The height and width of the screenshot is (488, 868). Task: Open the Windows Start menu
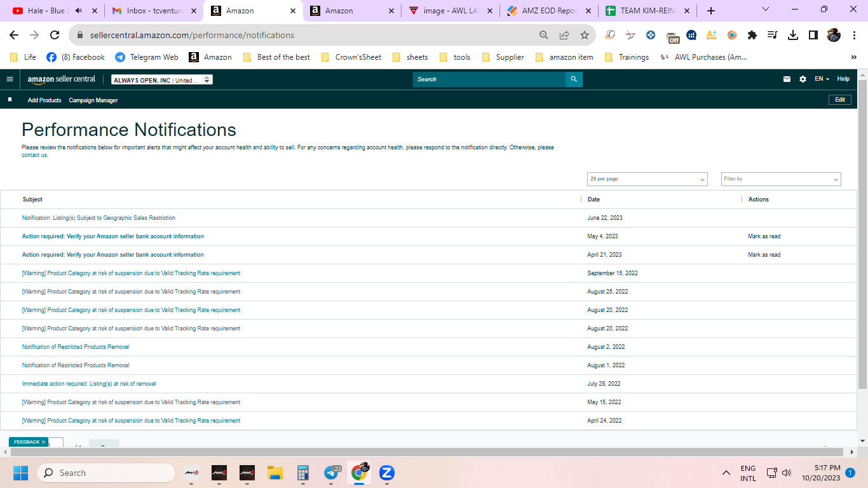pyautogui.click(x=20, y=473)
